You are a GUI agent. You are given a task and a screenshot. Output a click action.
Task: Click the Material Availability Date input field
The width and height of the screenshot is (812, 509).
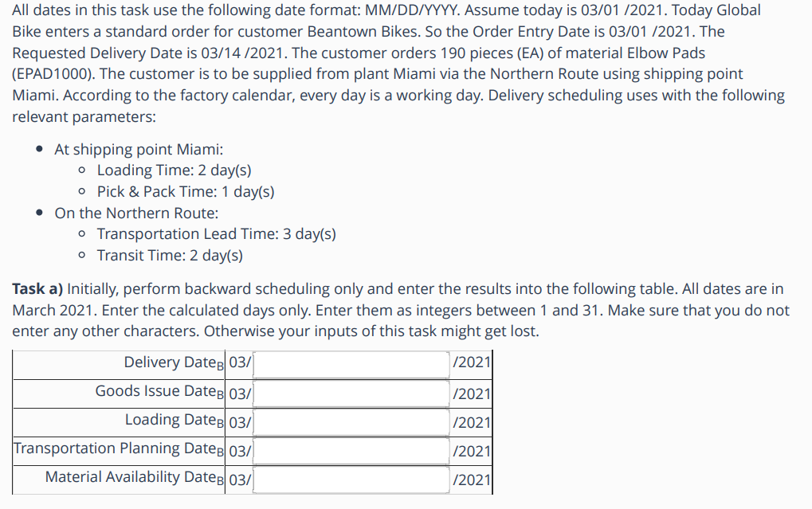[351, 479]
